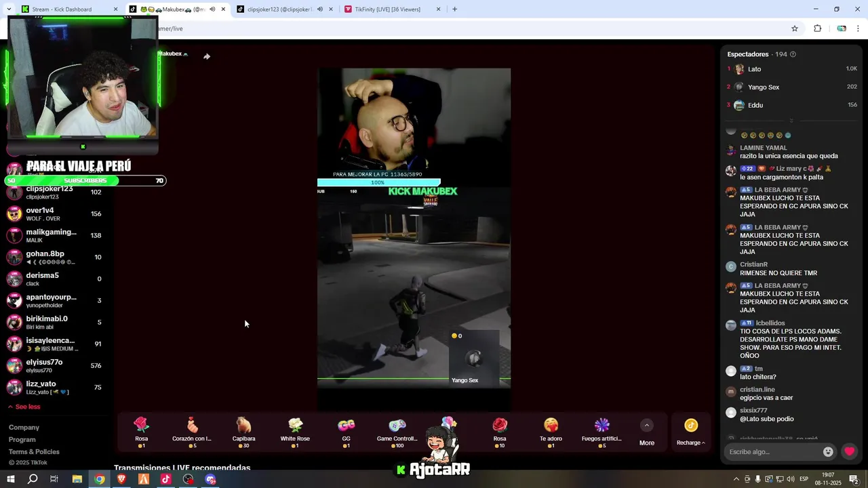Open apantoyourp live channel in sidebar

pyautogui.click(x=54, y=301)
